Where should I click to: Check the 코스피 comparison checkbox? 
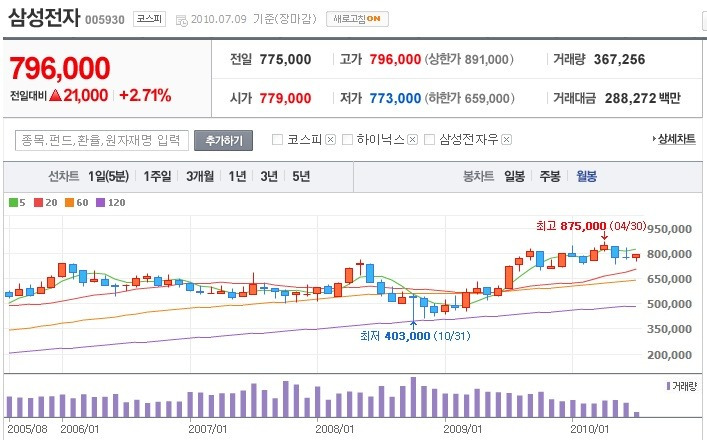[277, 140]
